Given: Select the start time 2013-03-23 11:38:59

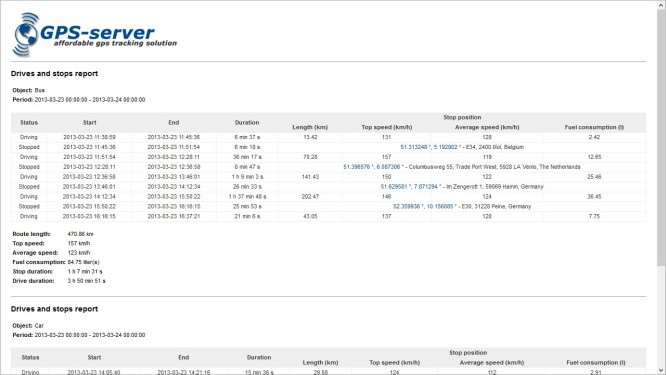Looking at the screenshot, I should (89, 137).
